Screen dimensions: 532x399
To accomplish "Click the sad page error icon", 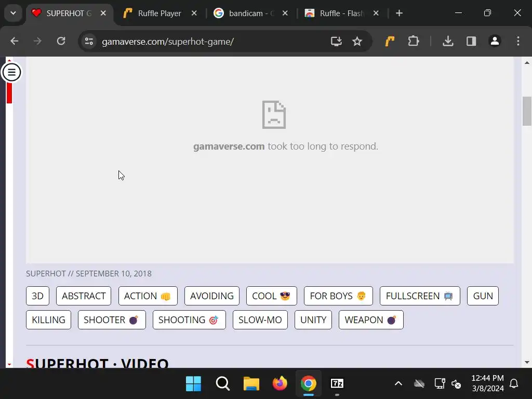I will [x=274, y=115].
